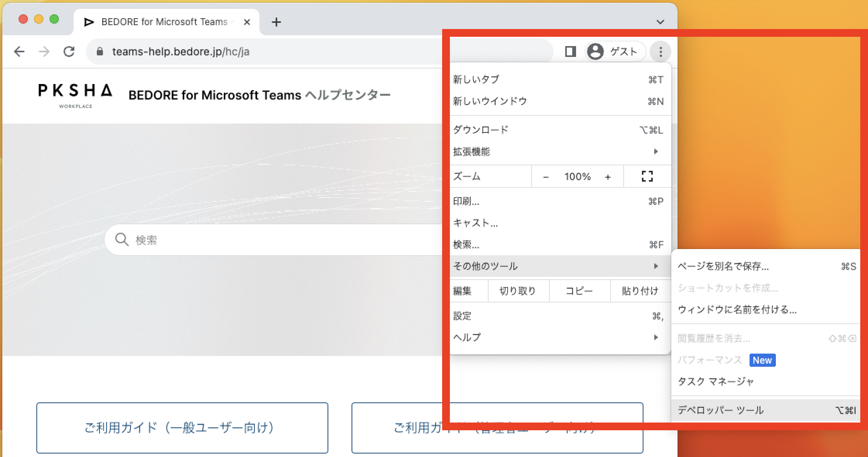
Task: Expand the その他のツール submenu
Action: 560,266
